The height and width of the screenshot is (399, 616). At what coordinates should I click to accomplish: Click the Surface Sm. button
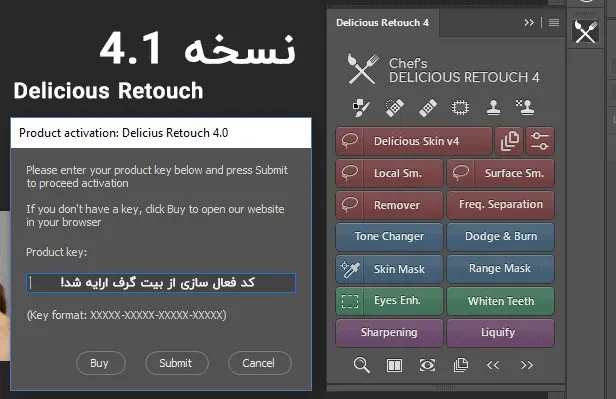pyautogui.click(x=500, y=173)
